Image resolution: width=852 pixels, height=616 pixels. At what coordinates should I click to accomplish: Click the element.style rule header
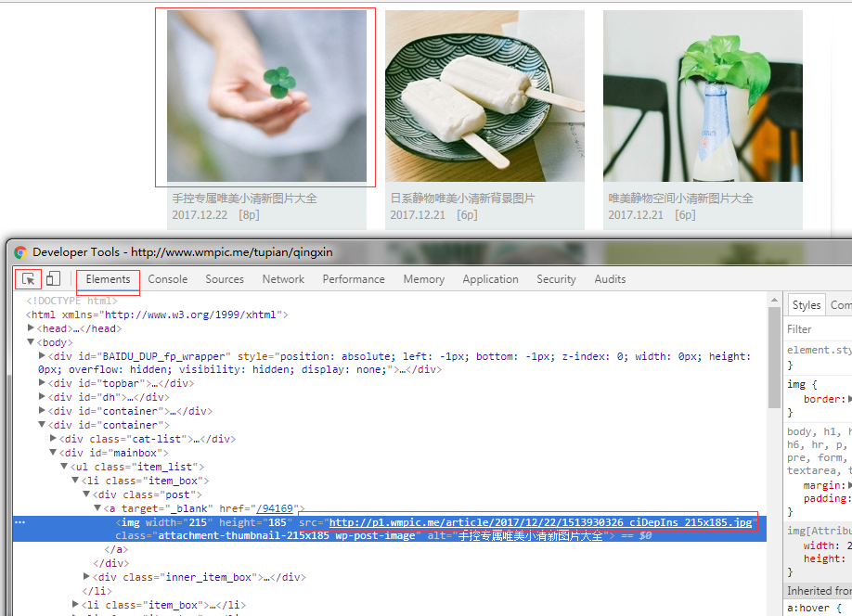819,350
